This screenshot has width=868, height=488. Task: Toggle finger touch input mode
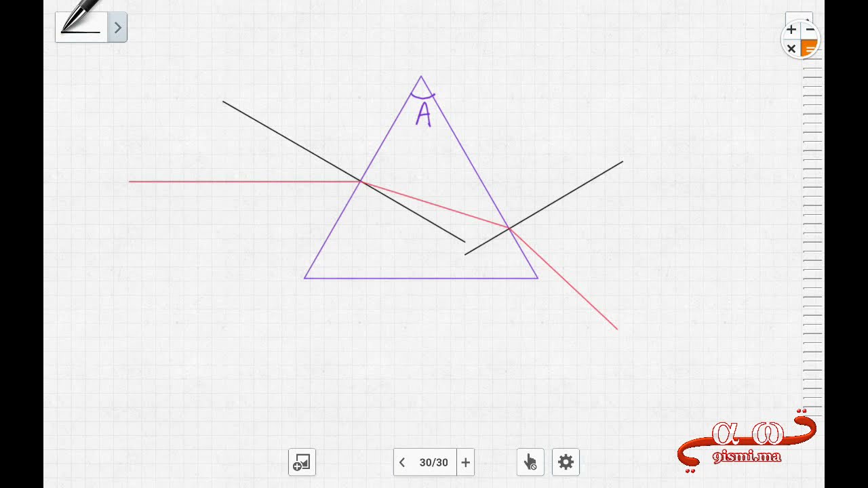coord(530,462)
